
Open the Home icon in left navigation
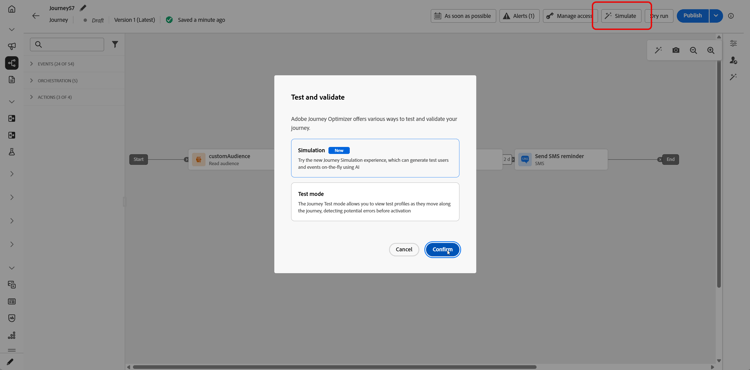[11, 9]
